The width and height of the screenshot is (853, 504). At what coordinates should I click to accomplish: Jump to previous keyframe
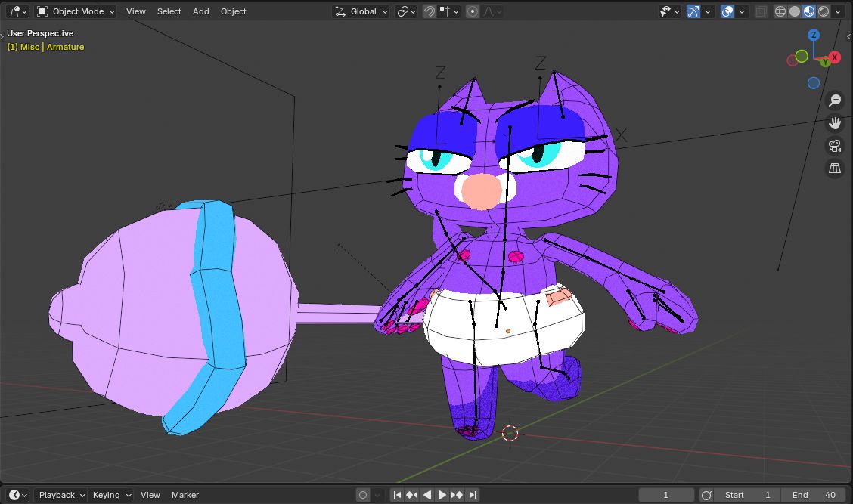pos(412,495)
